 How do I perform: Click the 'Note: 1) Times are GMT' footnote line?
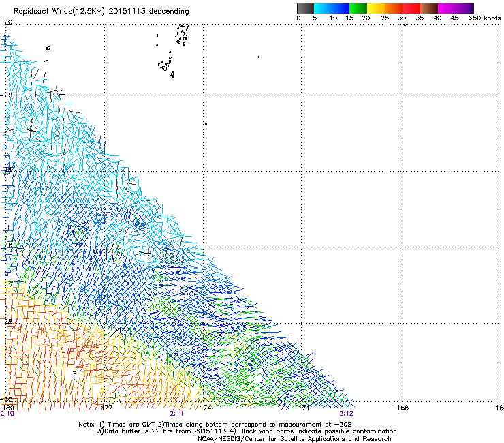coord(215,425)
